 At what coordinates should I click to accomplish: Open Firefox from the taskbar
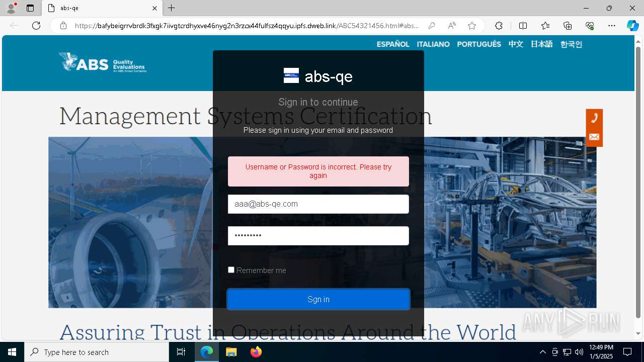[256, 352]
